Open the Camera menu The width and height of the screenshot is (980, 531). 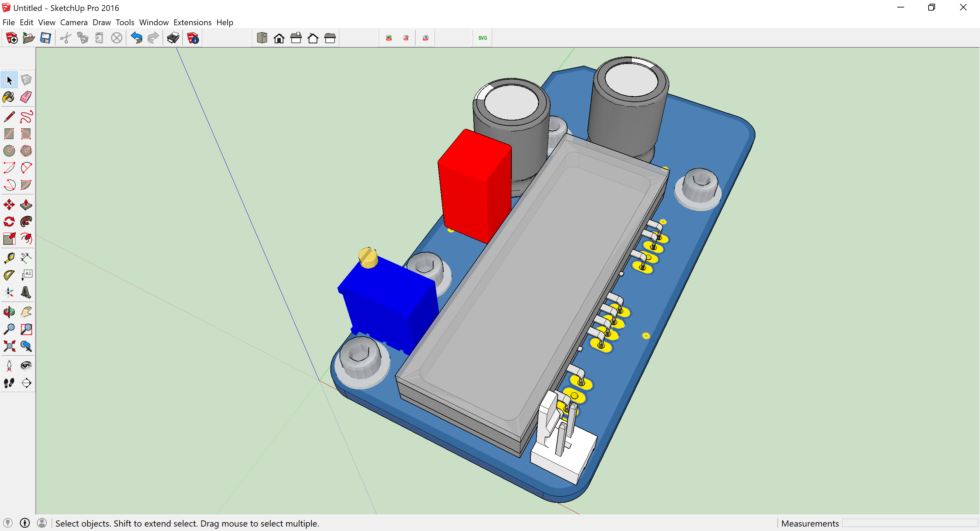pos(74,22)
